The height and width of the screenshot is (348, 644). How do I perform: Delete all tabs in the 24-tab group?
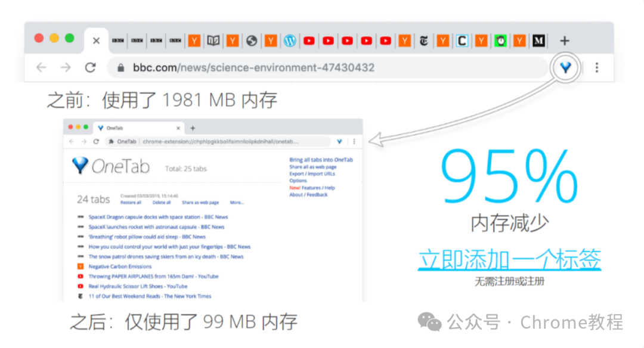[x=162, y=203]
